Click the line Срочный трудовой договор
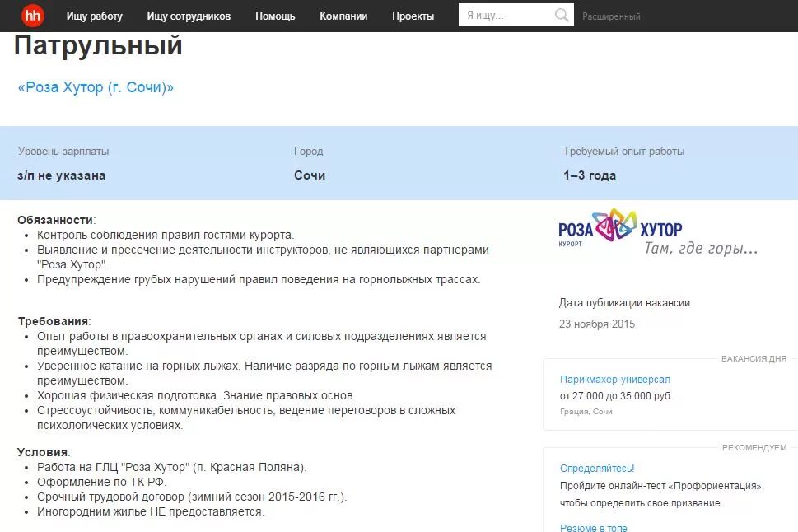The image size is (798, 532). 192,497
